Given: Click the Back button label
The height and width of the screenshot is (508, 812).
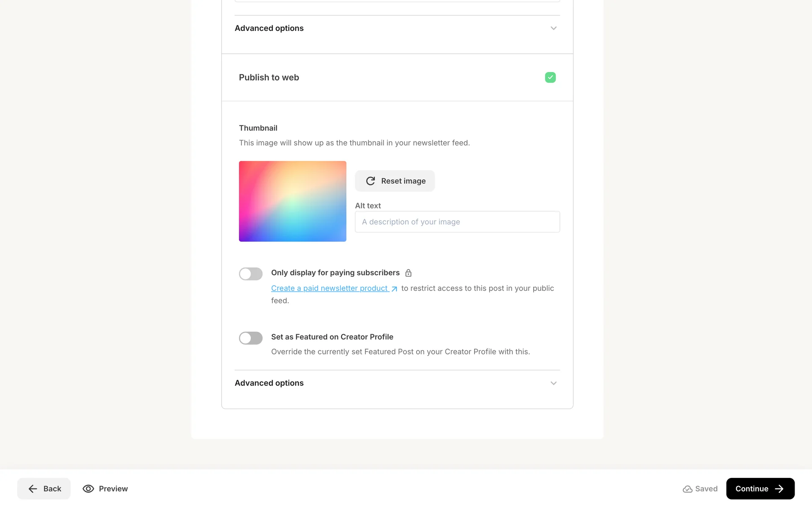Looking at the screenshot, I should [x=52, y=489].
